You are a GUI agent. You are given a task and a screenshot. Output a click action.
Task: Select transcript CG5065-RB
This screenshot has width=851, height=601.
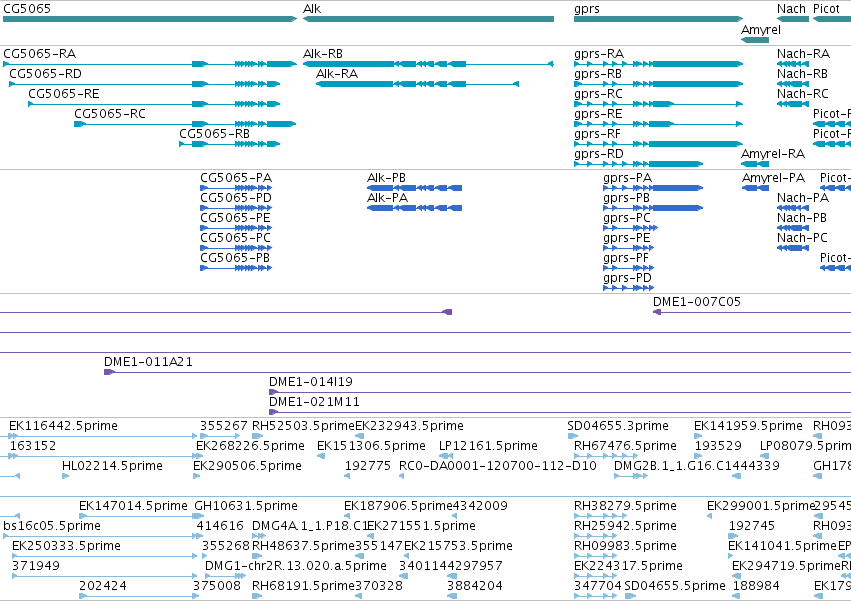coord(230,144)
